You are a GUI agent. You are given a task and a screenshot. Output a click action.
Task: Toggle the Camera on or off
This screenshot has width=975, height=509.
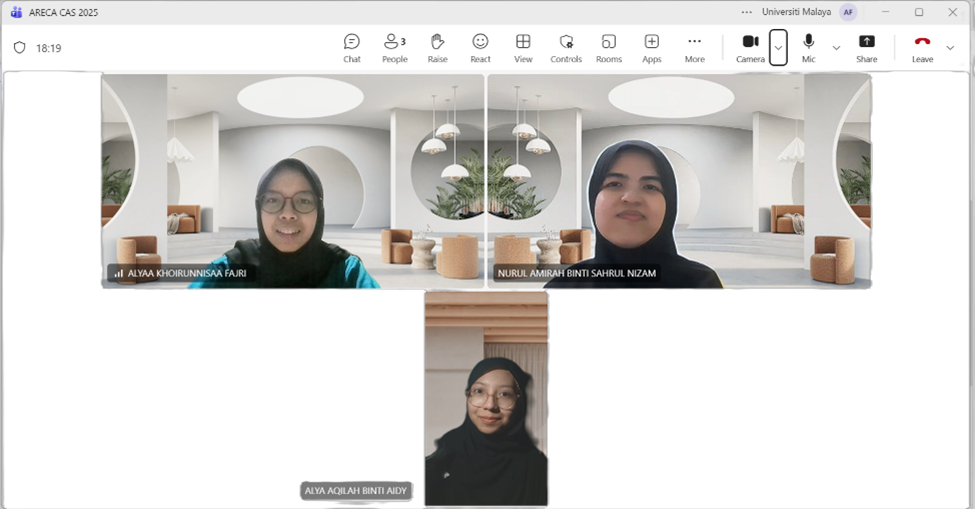click(751, 48)
